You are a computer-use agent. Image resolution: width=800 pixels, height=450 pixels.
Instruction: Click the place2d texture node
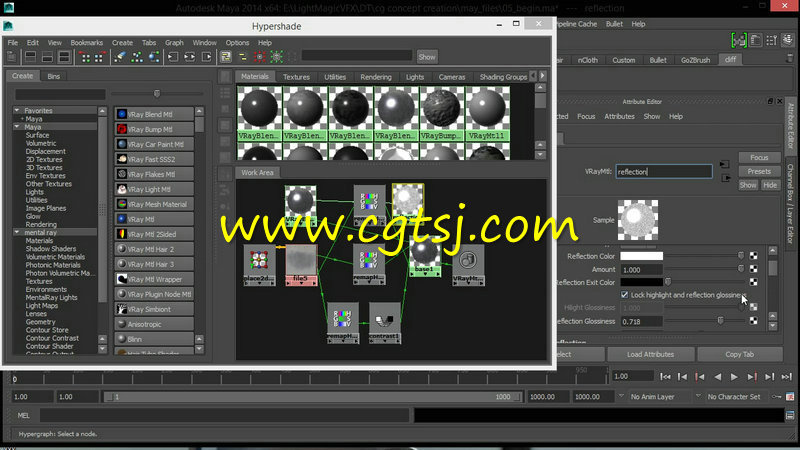(x=259, y=264)
